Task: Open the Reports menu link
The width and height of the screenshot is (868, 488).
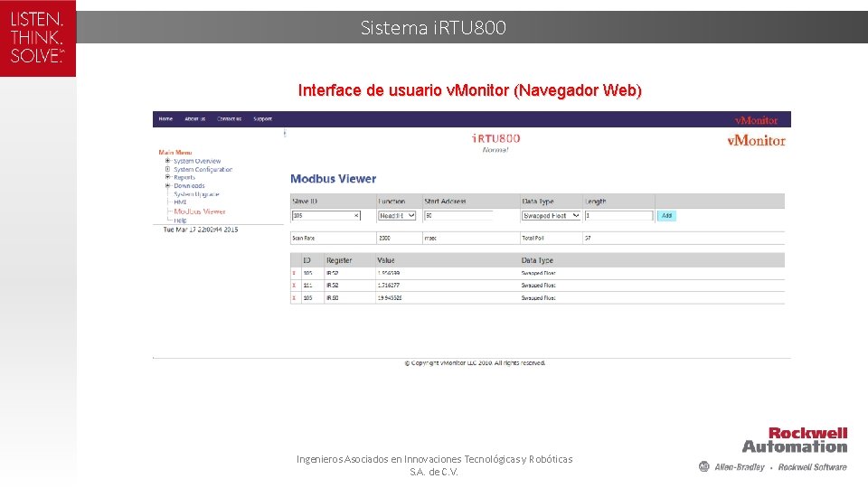Action: [184, 178]
